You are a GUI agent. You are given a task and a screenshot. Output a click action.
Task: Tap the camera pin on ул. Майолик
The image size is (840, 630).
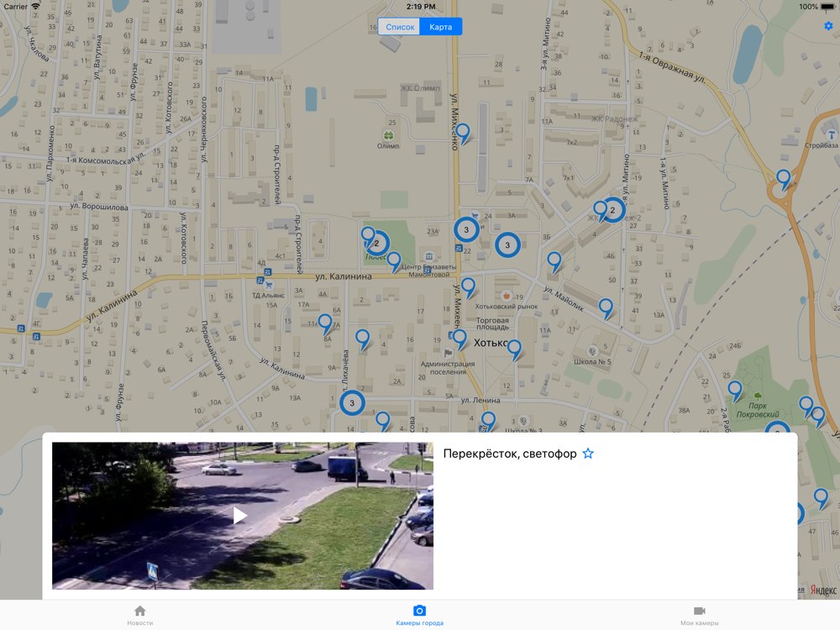coord(606,309)
